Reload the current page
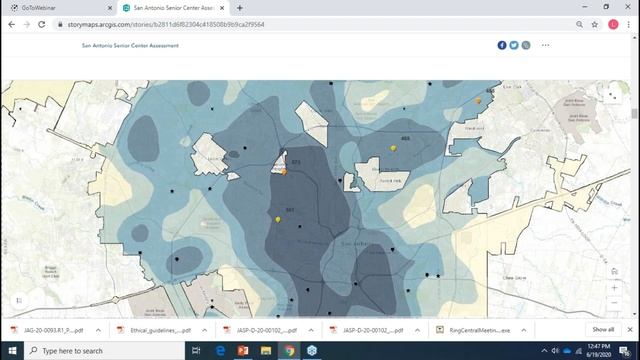 (42, 24)
